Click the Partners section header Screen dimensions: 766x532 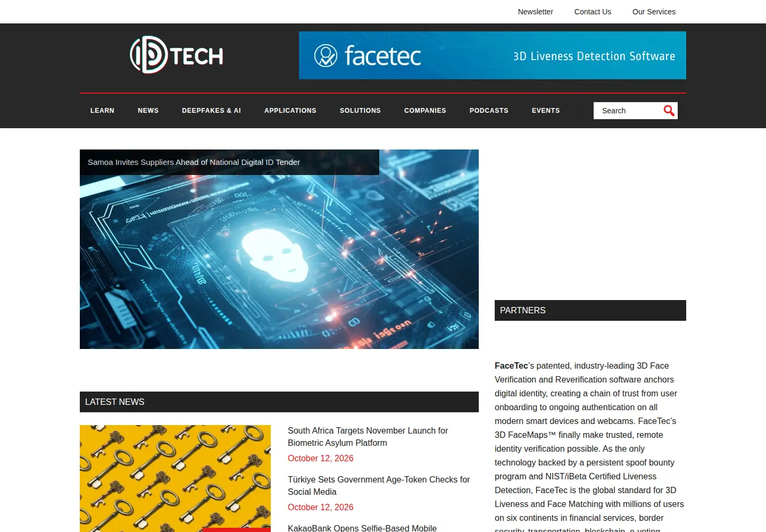pos(590,310)
